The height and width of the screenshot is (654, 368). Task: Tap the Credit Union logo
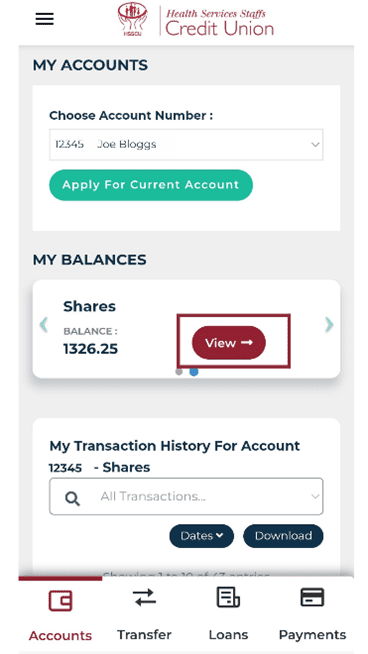[x=196, y=20]
